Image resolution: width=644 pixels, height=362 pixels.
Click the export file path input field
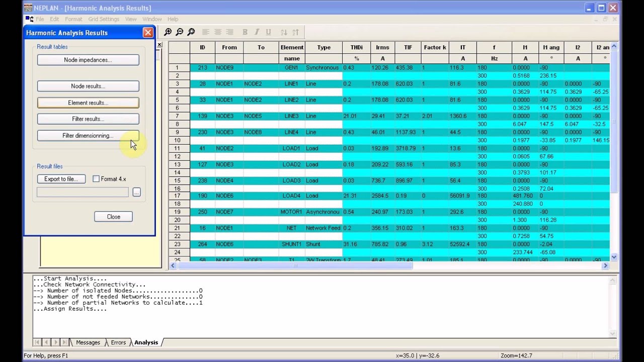click(83, 192)
